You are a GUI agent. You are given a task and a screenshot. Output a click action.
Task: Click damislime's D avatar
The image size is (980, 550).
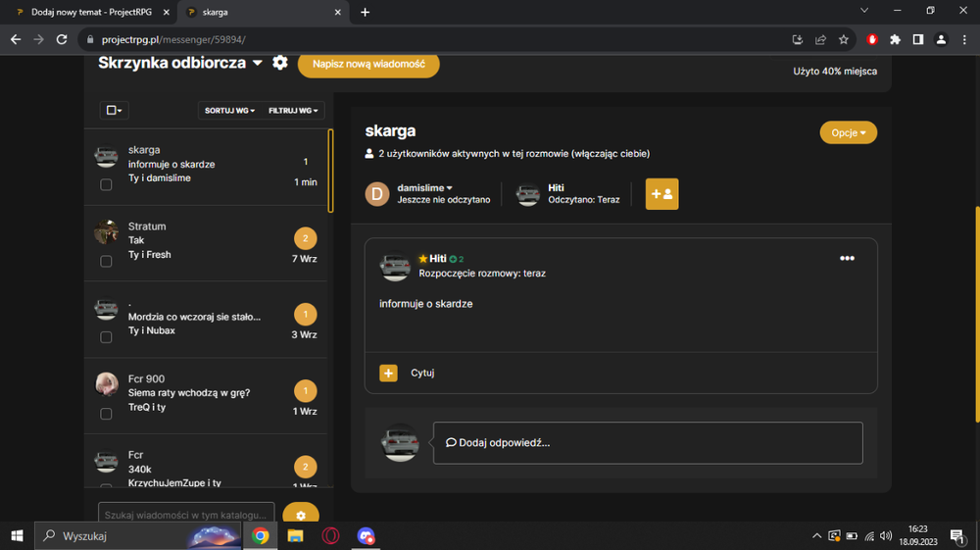coord(377,194)
